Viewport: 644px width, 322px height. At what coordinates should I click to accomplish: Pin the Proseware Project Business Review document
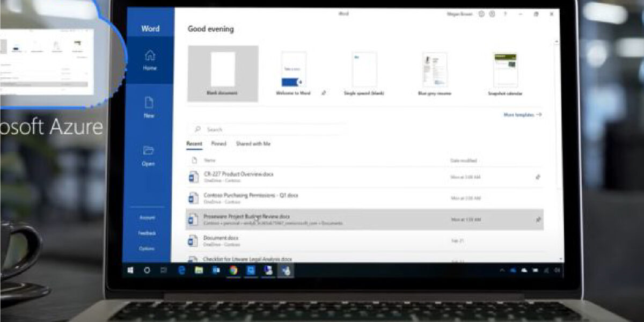tap(538, 219)
